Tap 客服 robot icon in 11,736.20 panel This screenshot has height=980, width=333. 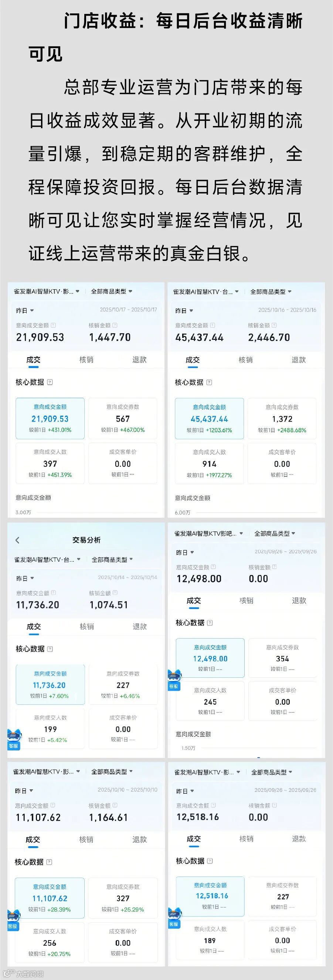[14, 739]
